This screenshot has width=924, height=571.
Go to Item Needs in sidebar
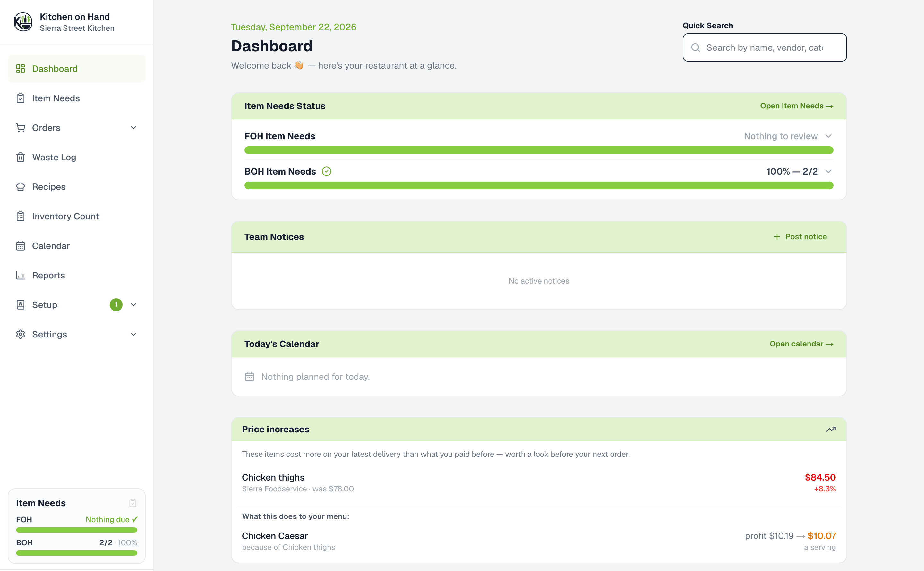click(x=77, y=98)
